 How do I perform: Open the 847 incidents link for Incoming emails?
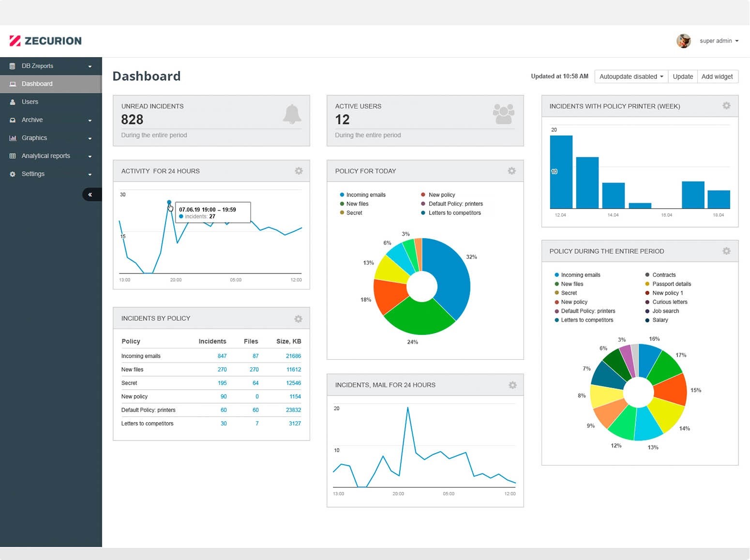click(x=222, y=356)
